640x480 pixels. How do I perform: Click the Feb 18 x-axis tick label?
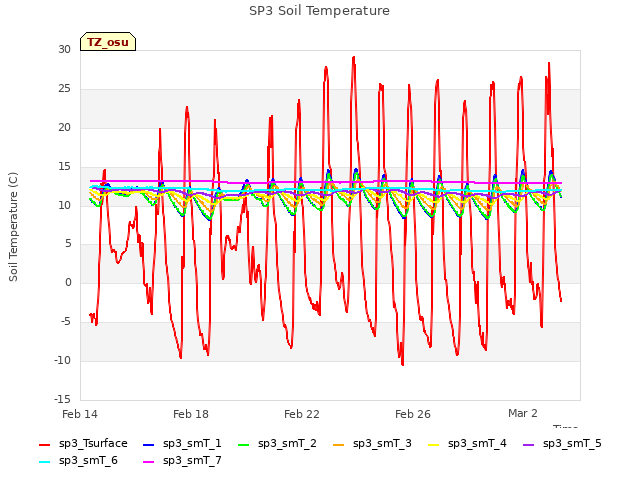[191, 414]
